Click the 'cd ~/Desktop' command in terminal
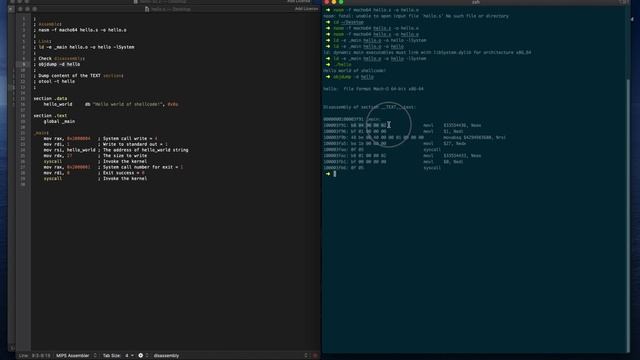640x360 pixels. click(348, 22)
